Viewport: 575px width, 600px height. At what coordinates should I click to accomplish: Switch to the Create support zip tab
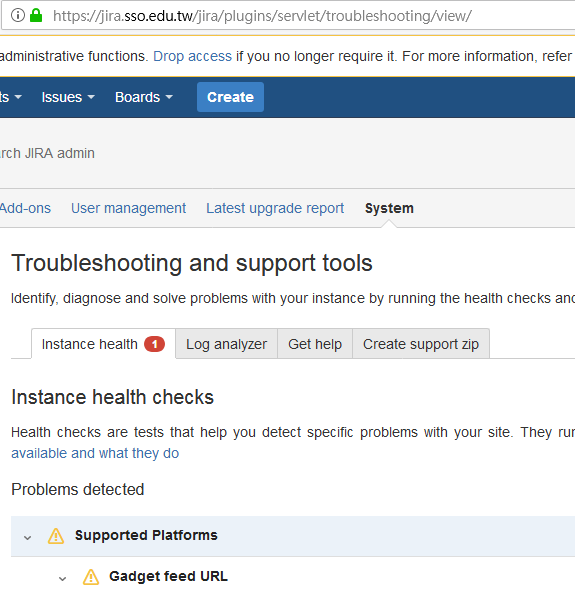click(x=421, y=344)
